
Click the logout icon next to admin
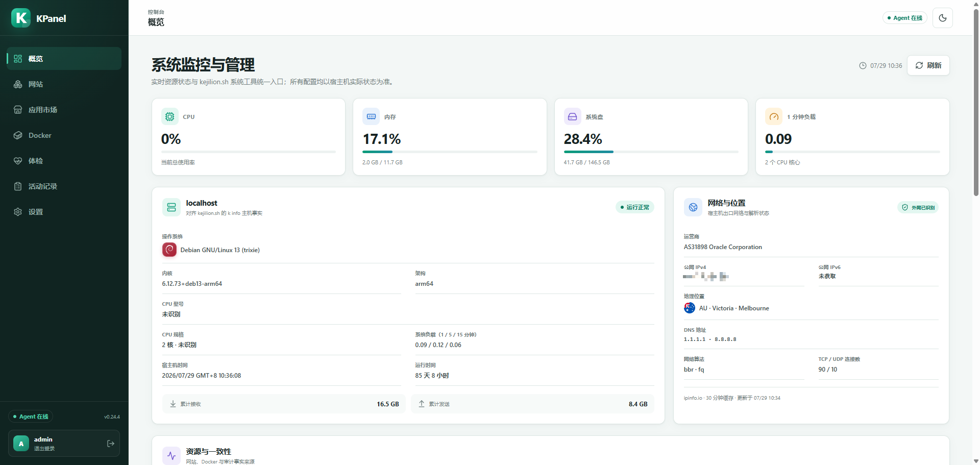(111, 444)
